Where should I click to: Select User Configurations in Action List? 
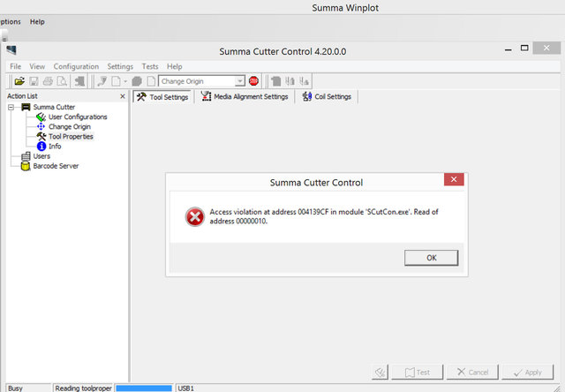78,117
